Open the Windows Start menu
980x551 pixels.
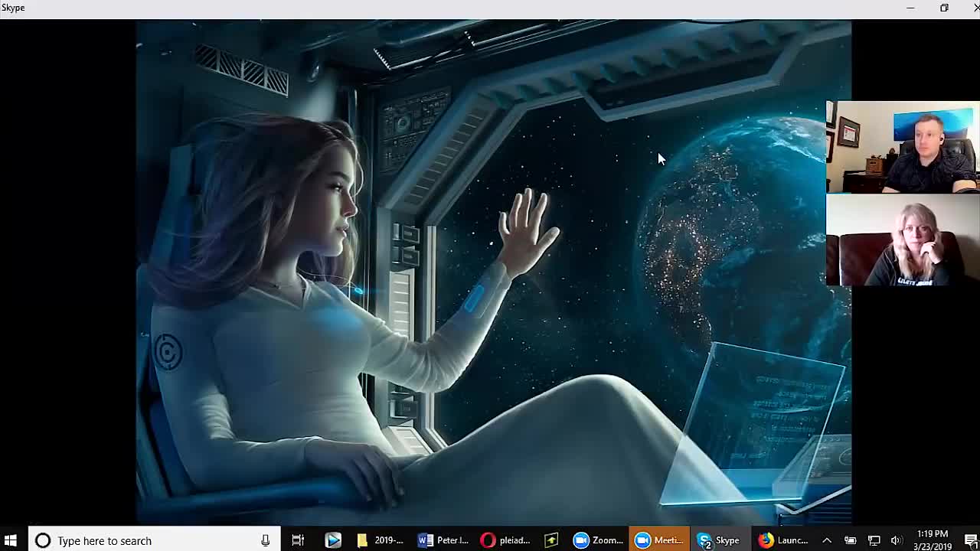11,540
